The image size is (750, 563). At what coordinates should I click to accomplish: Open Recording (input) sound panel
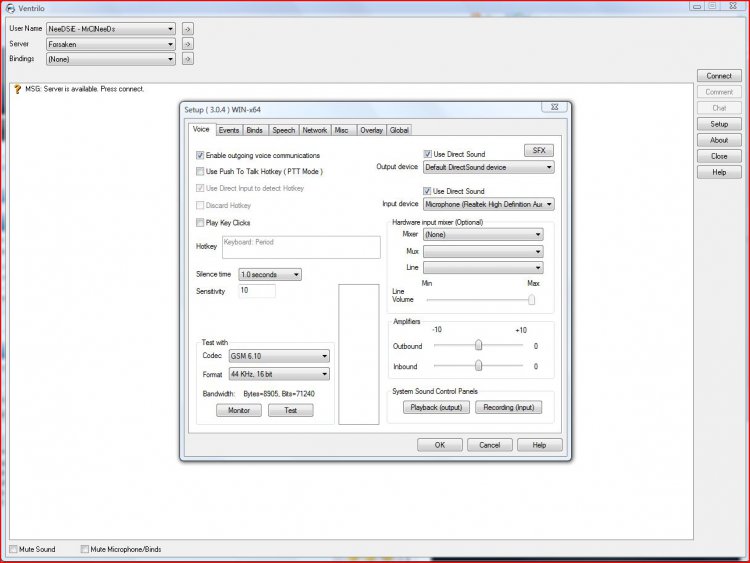click(508, 408)
